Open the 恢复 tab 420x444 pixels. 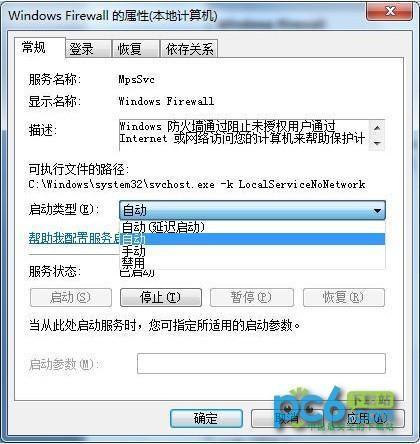tap(136, 49)
